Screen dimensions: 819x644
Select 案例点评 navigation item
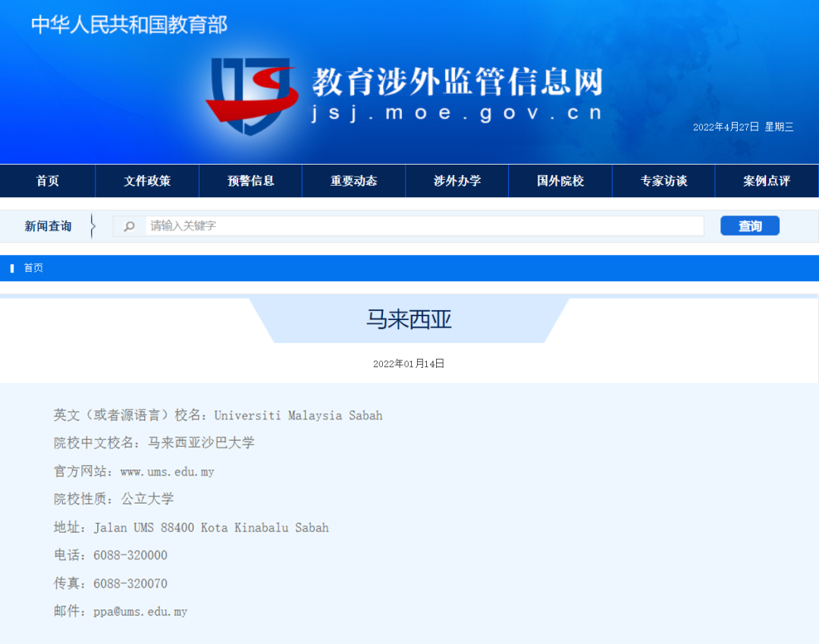[x=767, y=181]
